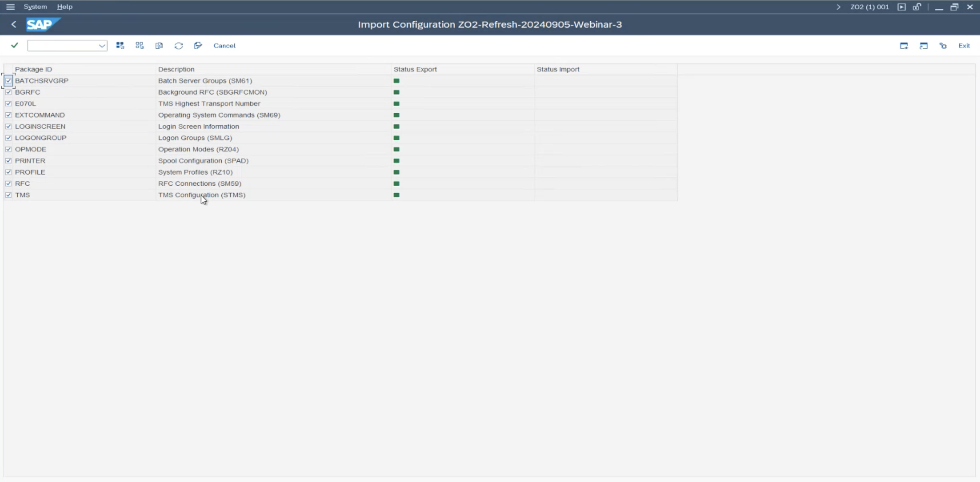Click the Select All packages toolbar icon

(x=120, y=46)
